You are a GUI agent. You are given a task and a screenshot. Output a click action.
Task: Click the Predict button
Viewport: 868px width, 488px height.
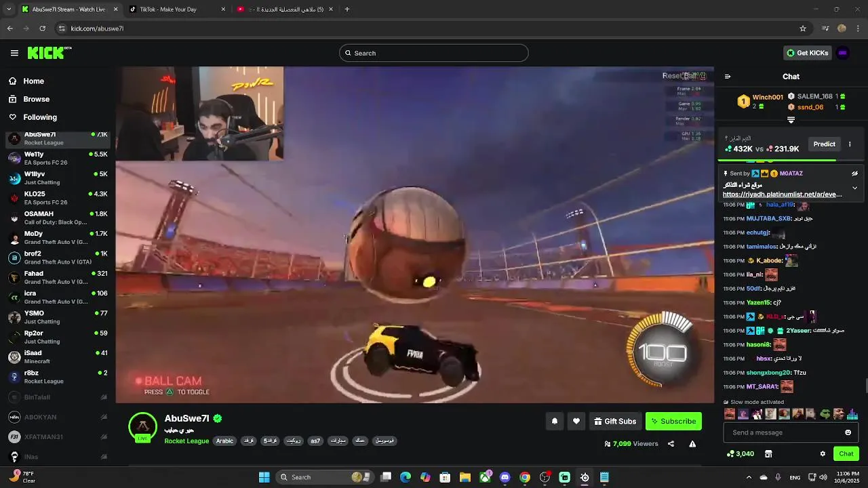(x=825, y=144)
